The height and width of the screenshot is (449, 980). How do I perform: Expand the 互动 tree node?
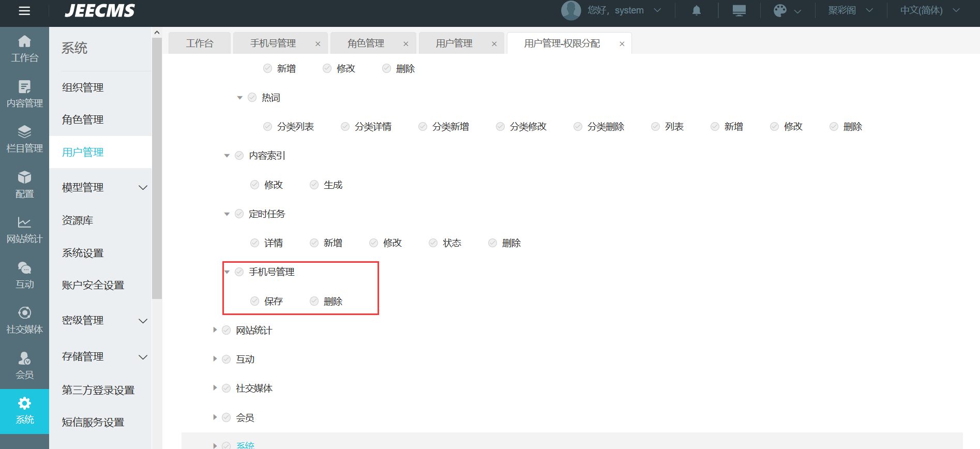click(x=215, y=359)
